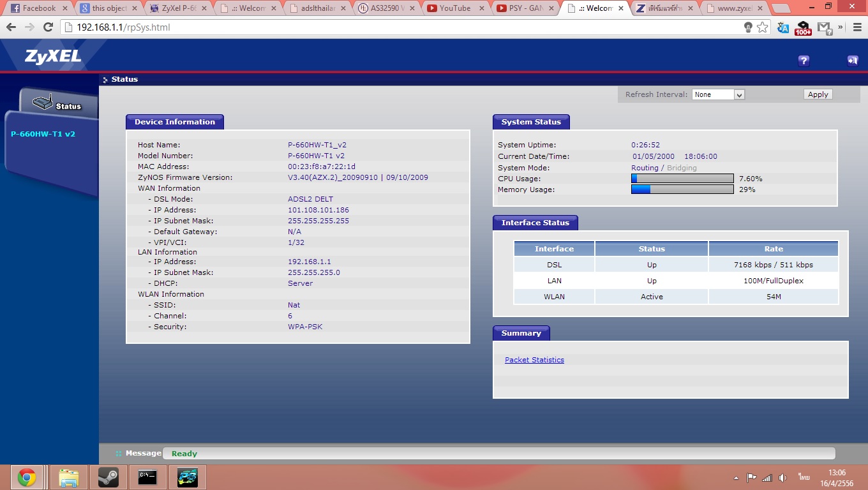Open Chrome from the taskbar
868x490 pixels.
point(27,477)
